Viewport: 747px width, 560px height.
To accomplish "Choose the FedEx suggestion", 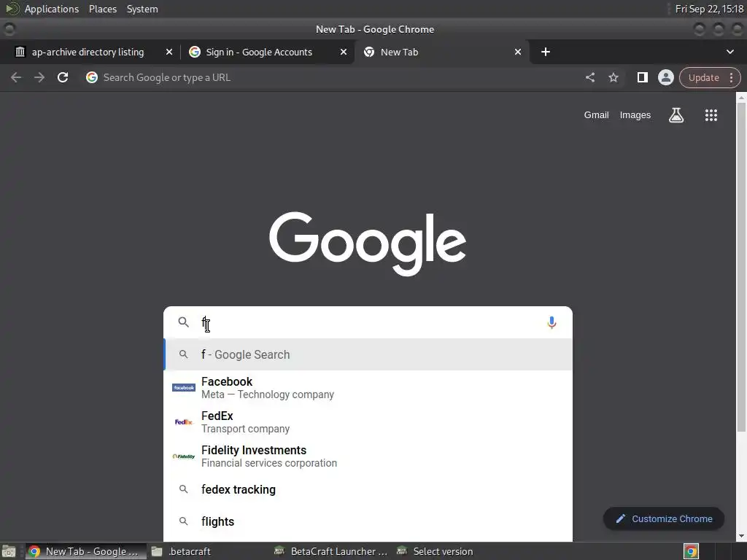I will click(x=368, y=422).
